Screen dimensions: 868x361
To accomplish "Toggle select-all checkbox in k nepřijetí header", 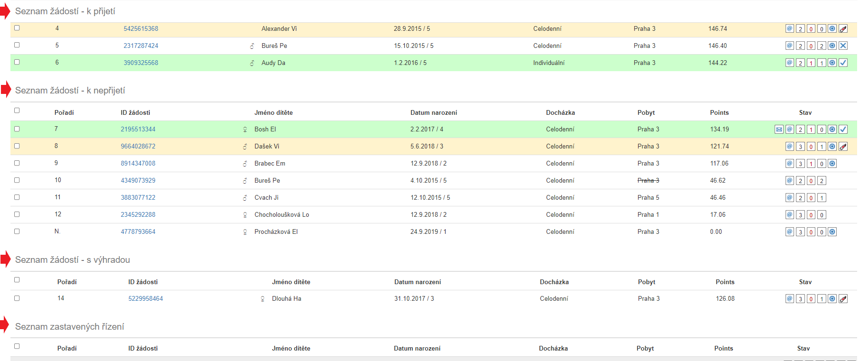I will click(x=17, y=111).
